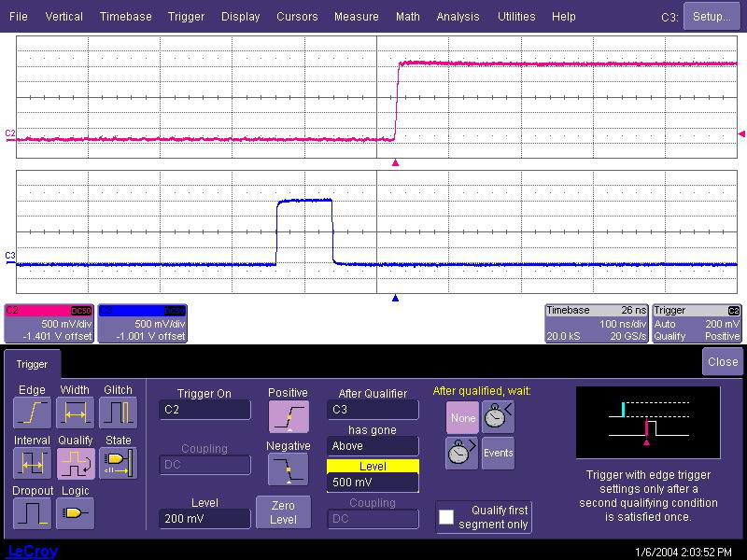This screenshot has height=560, width=747.
Task: Toggle the None wait option
Action: (462, 418)
